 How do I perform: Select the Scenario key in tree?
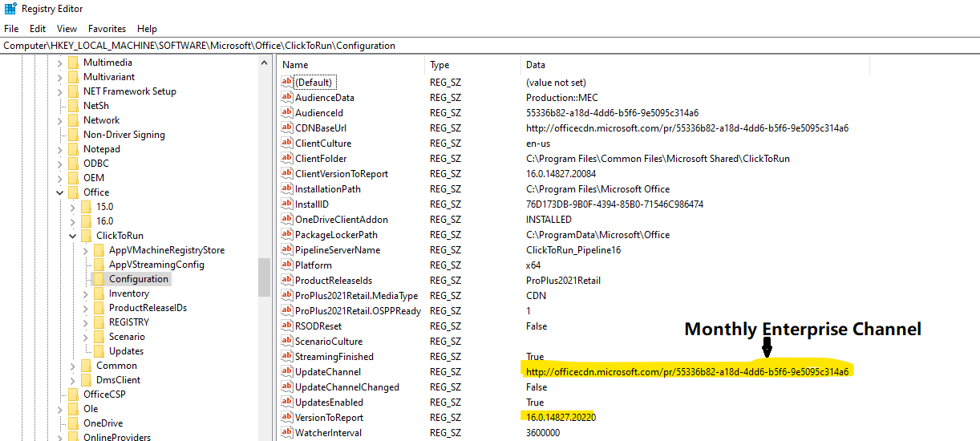click(127, 336)
